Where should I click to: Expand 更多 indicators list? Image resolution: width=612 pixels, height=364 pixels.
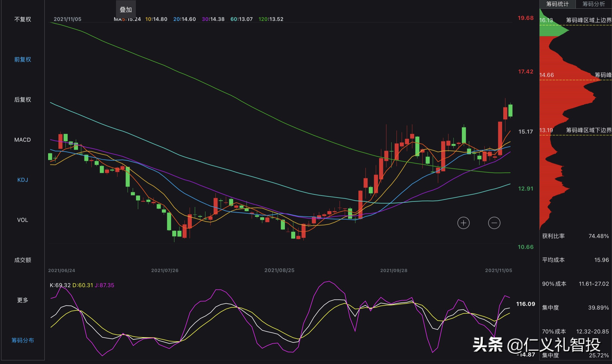[x=23, y=300]
